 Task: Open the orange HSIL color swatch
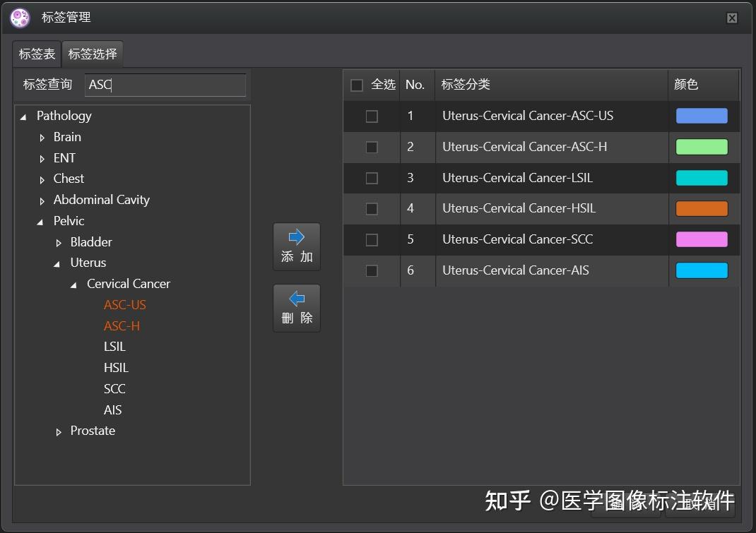pos(701,209)
